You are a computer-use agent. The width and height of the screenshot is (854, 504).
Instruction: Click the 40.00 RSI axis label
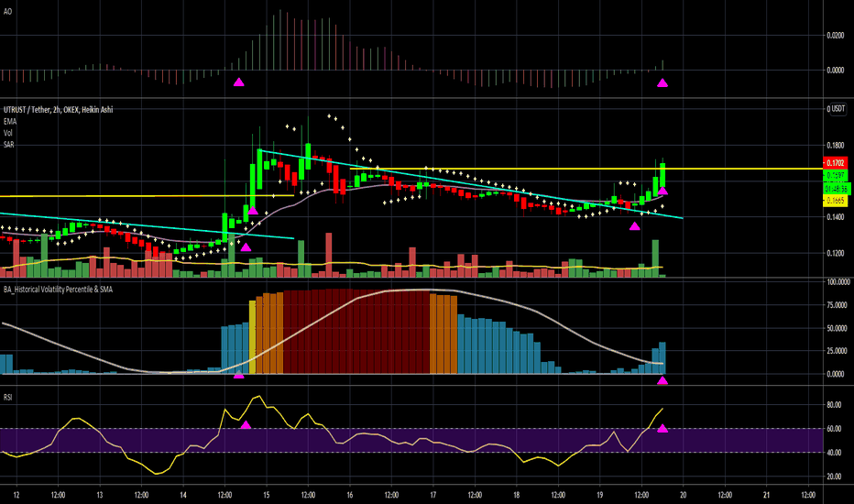(834, 453)
